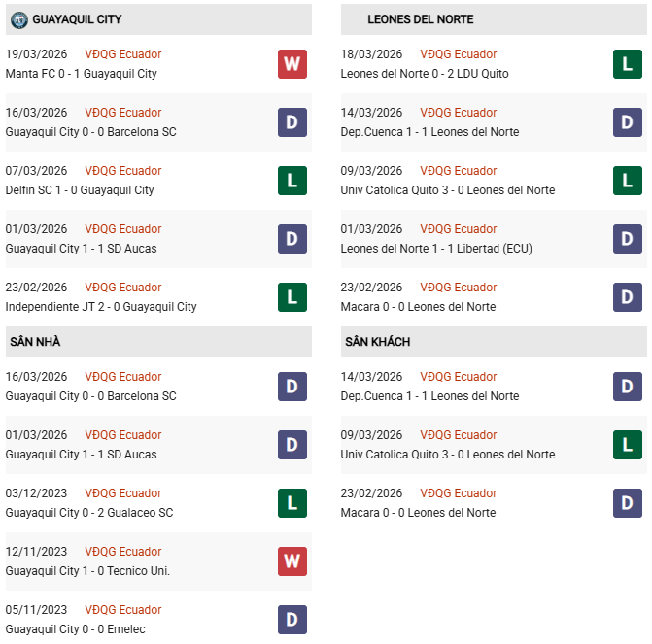Click the D badge for the Libertad (ECU) match
This screenshot has width=652, height=644.
click(628, 239)
